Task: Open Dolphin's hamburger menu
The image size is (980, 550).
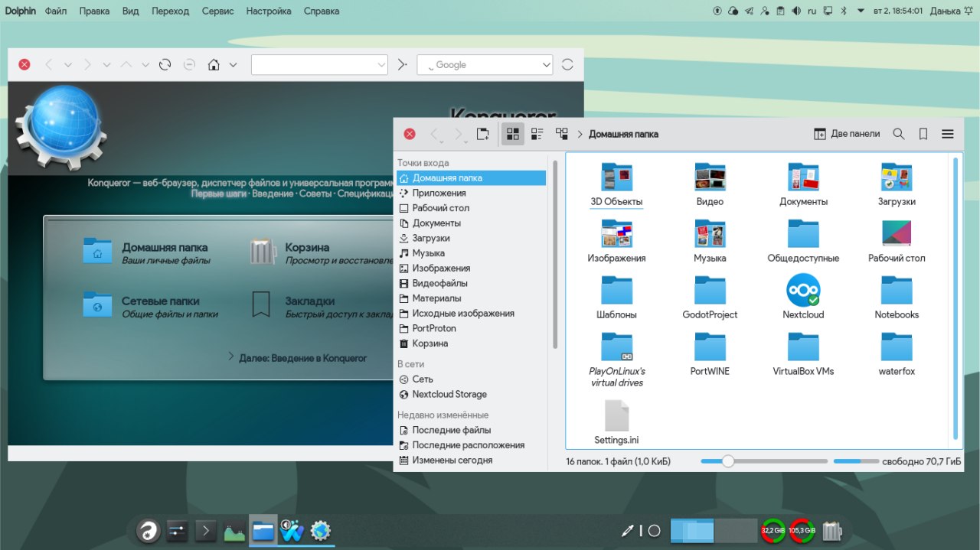Action: coord(948,134)
